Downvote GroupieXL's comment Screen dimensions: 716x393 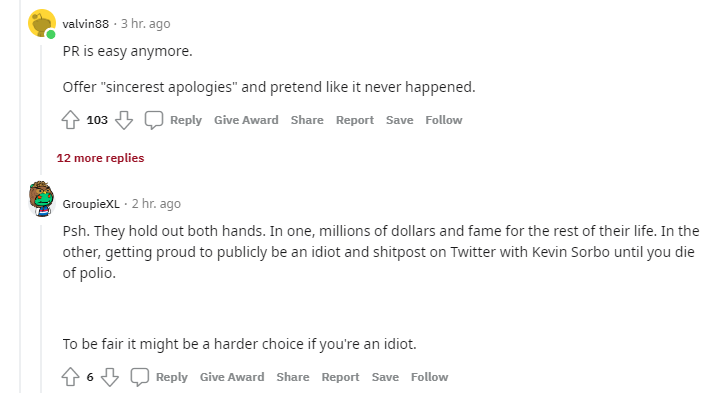point(110,377)
